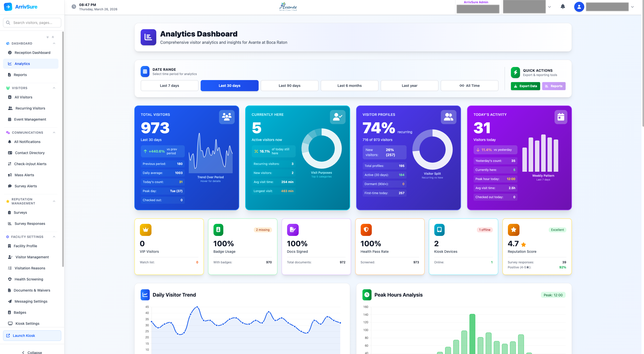Screen dimensions: 644x354
Task: Click the Total Visitors people icon
Action: pos(227,117)
